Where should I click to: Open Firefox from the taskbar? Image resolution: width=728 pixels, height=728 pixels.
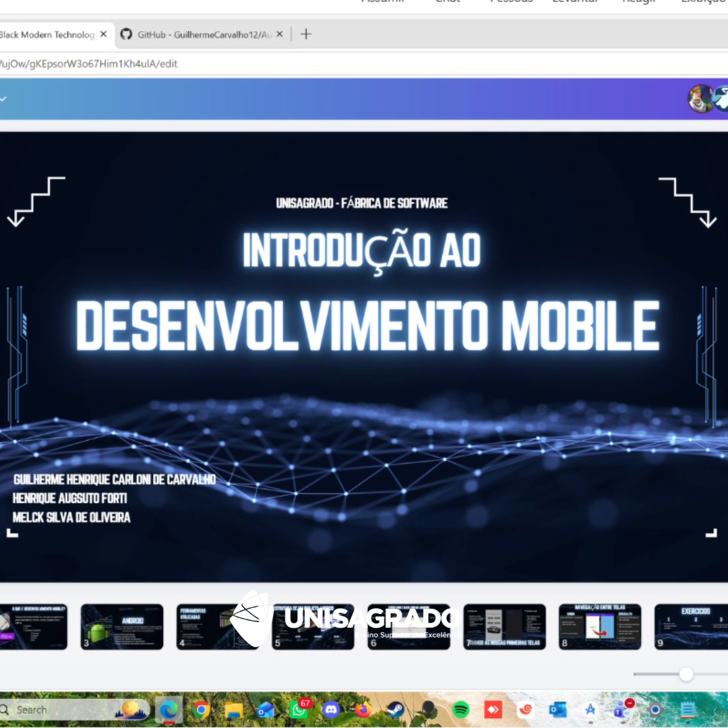coord(363,710)
